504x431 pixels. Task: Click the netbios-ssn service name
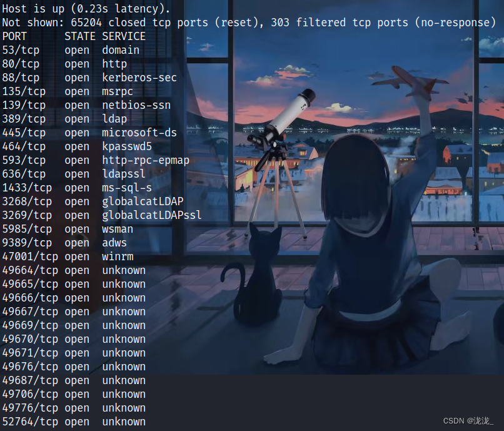pos(136,105)
